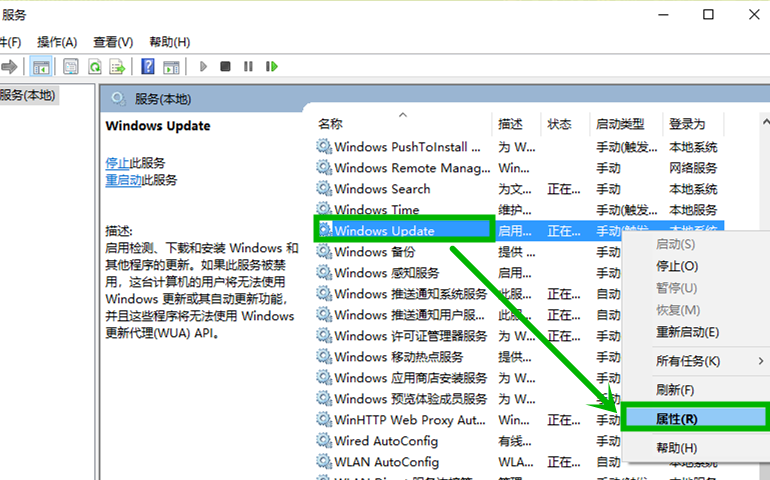
Task: Click the forward arrow toolbar icon
Action: click(9, 66)
